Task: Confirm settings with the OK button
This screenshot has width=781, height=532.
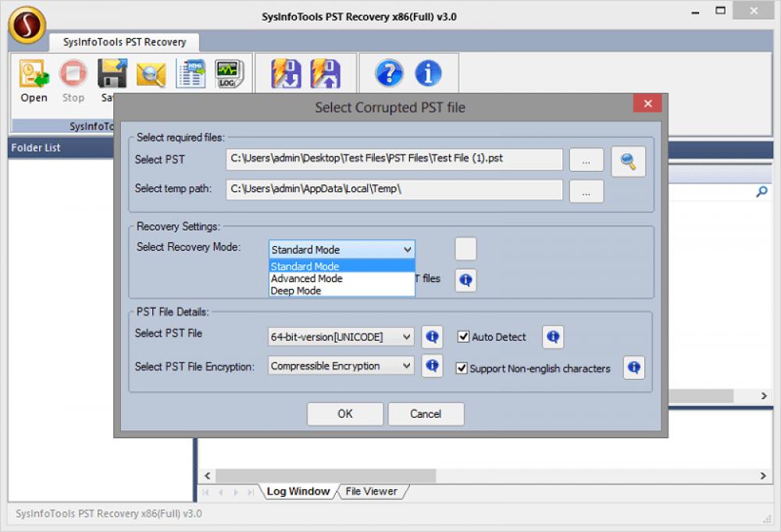Action: [344, 414]
